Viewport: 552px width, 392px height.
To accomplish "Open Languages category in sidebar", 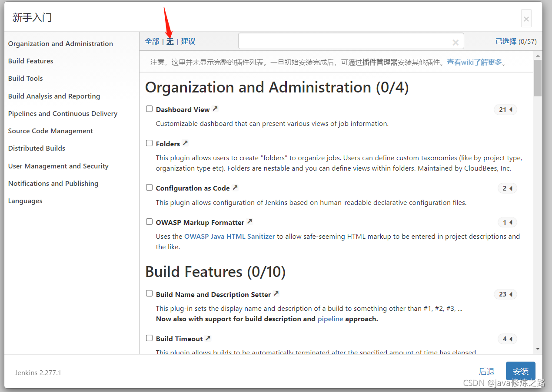I will pos(25,201).
